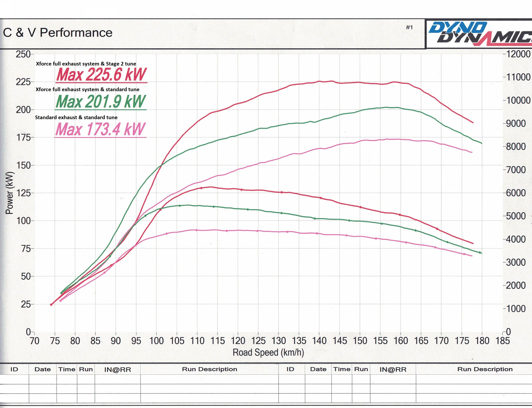Click the red Max 225.6 kW label
The image size is (532, 408).
pos(101,75)
